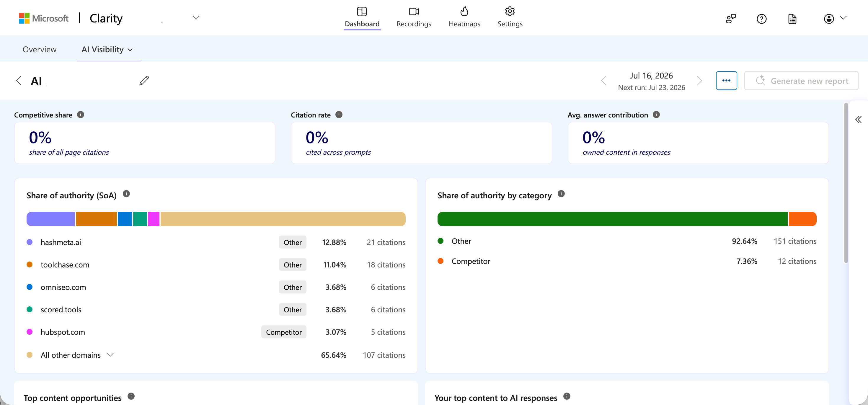Click 151 citations in Other category row
Viewport: 868px width, 405px height.
pos(795,241)
